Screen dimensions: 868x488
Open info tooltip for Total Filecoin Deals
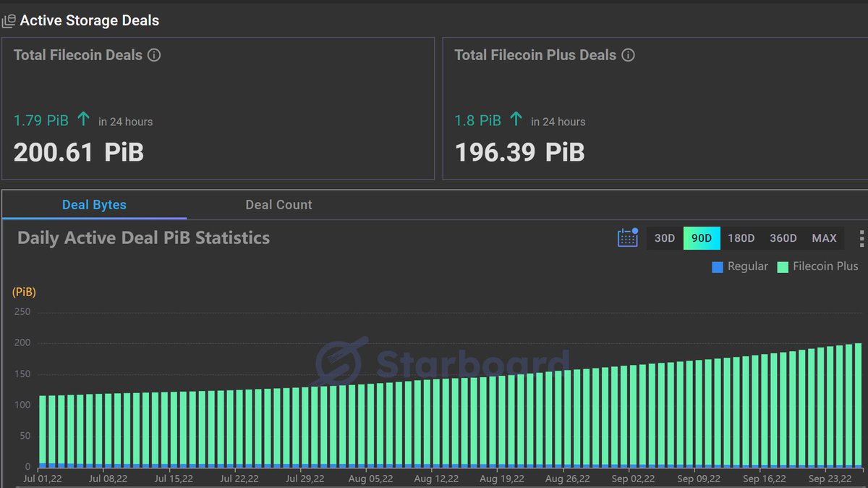point(154,55)
